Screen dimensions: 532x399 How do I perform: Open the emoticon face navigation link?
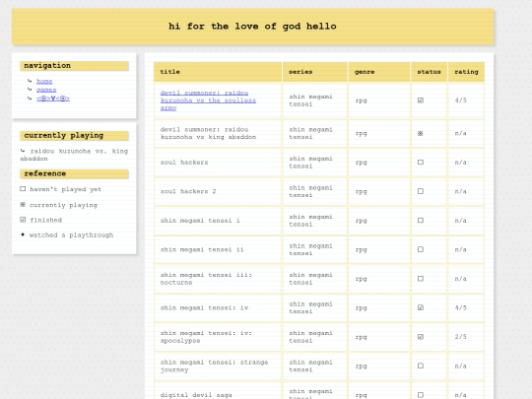53,99
